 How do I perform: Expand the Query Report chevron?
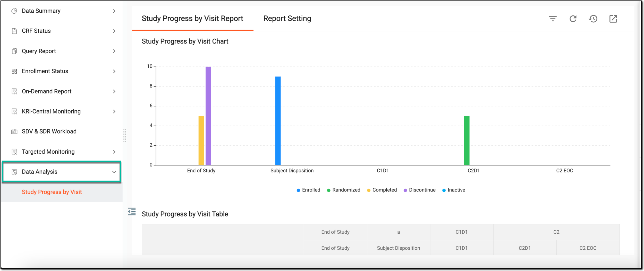click(114, 51)
